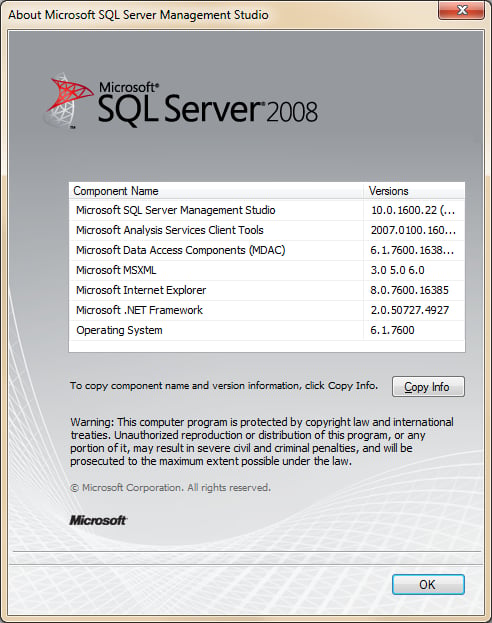Image resolution: width=492 pixels, height=623 pixels.
Task: Click version value 2007.0100.160...
Action: tap(413, 230)
